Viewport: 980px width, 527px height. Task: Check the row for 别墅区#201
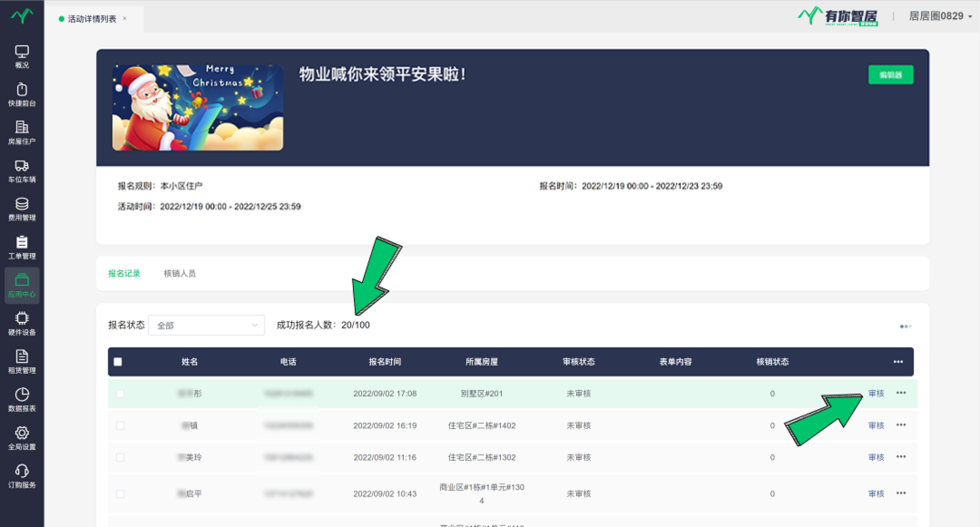(x=120, y=394)
